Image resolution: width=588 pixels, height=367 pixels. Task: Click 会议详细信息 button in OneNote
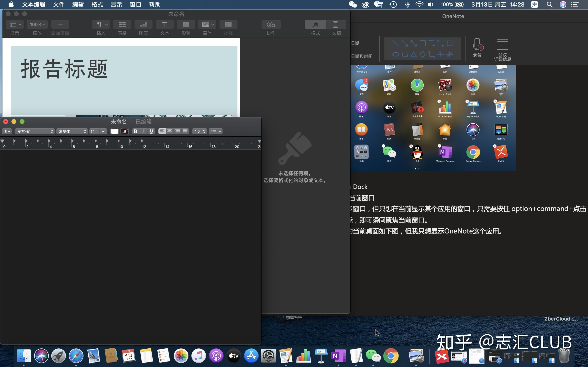click(502, 49)
